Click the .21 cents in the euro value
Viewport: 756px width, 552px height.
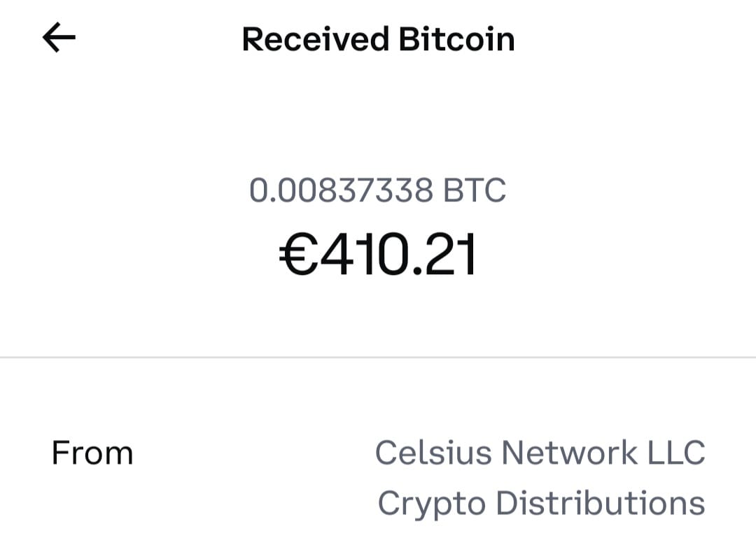point(445,255)
